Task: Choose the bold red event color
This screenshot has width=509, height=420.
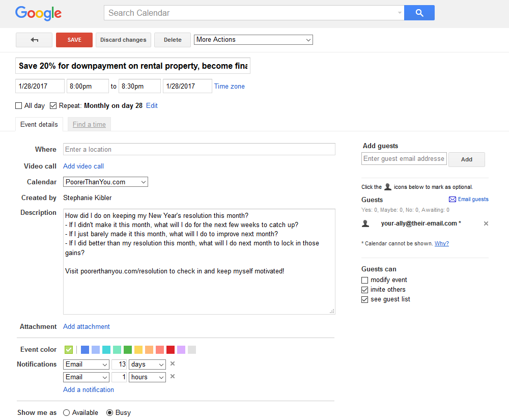Action: point(171,350)
